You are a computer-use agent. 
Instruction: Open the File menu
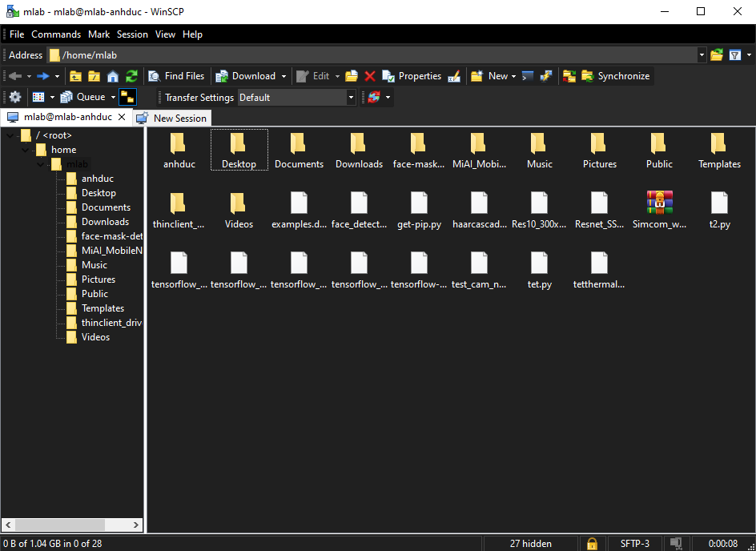pyautogui.click(x=16, y=34)
